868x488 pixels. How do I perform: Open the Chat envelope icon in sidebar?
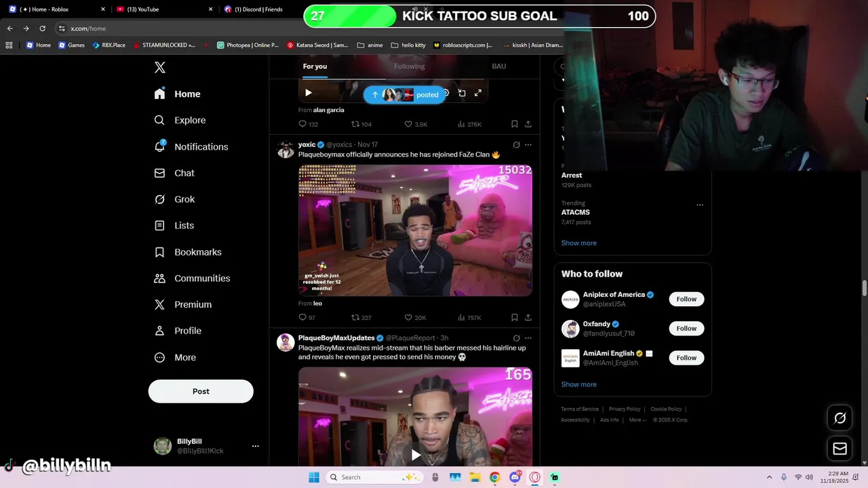pos(159,173)
